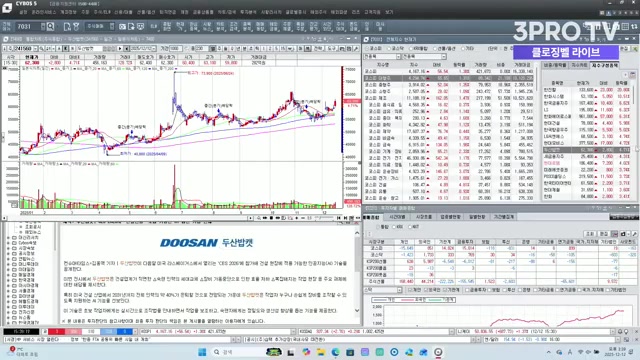Click 편집 button in investor trading panel
Viewport: 640px width, 360px height.
click(x=604, y=234)
